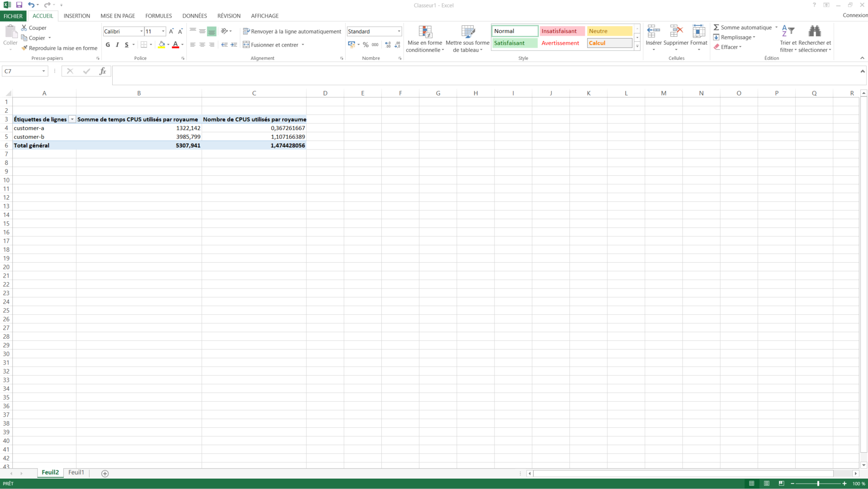Open the INSERTION ribbon tab
Viewport: 868px width, 489px height.
coord(76,16)
